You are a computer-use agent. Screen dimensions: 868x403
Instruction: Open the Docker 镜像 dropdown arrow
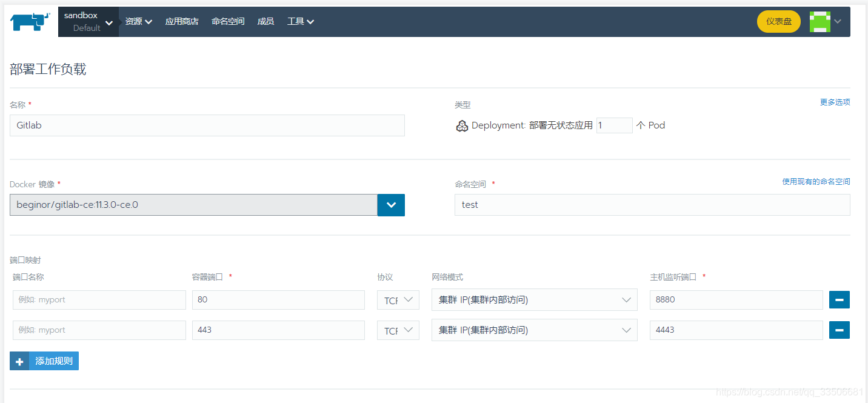[390, 205]
